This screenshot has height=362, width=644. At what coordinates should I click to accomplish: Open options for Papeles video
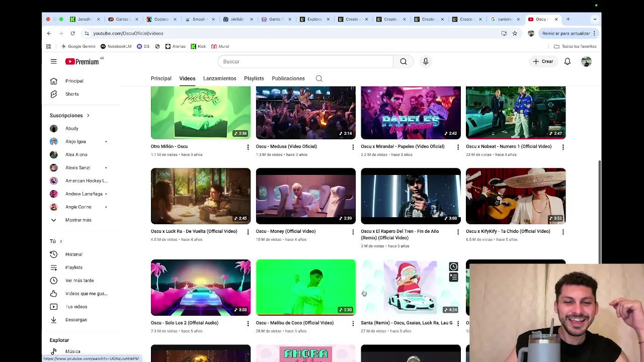pos(458,147)
